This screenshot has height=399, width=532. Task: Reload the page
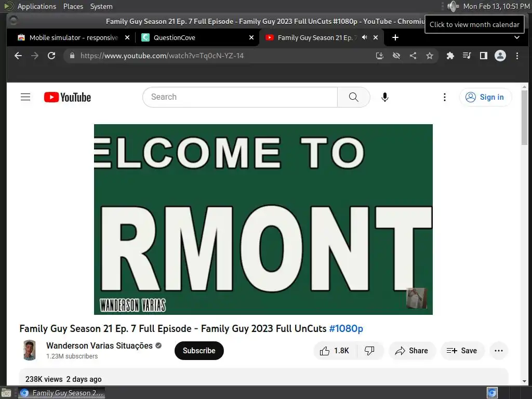click(51, 56)
